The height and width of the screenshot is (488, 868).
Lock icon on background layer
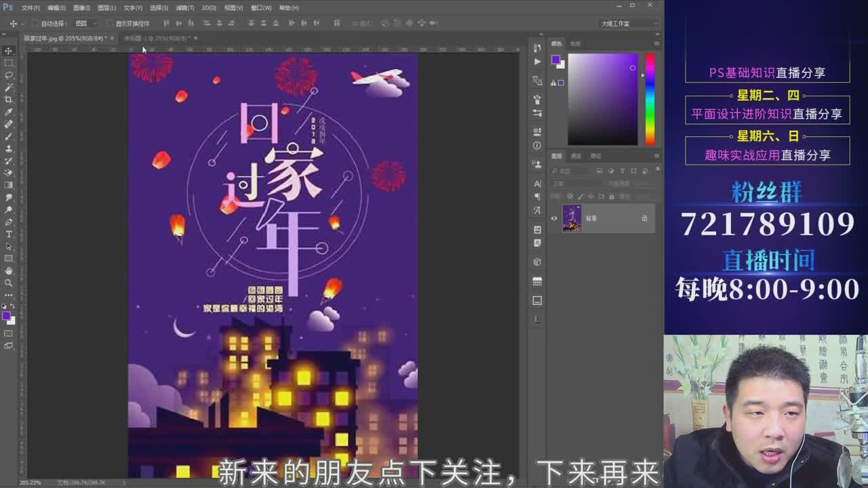coord(644,218)
